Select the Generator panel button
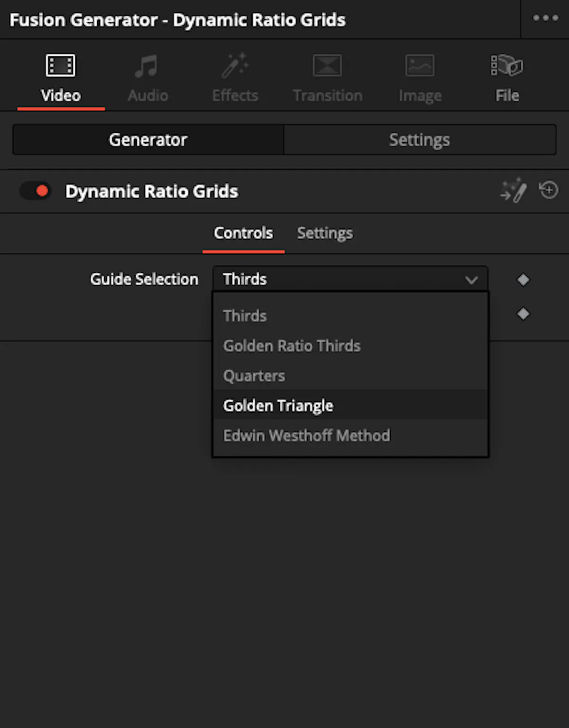Viewport: 569px width, 728px height. 148,140
